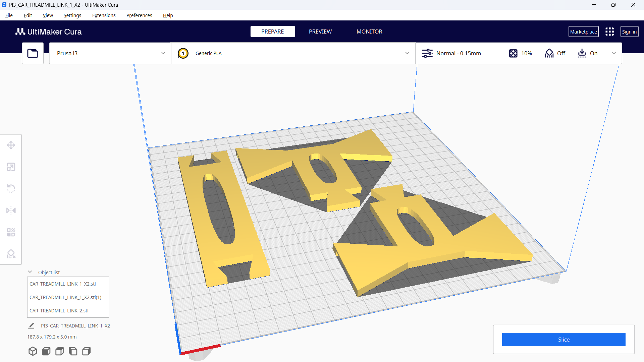The height and width of the screenshot is (362, 644).
Task: Switch to right side view icon
Action: (86, 351)
